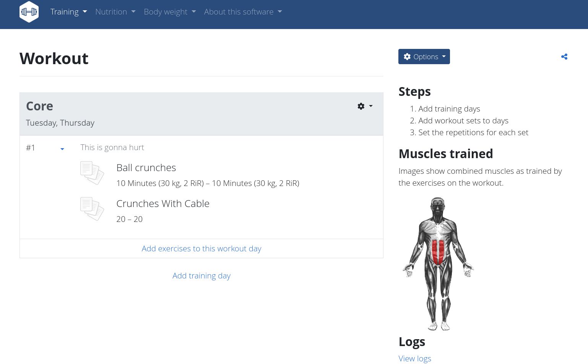Click the share icon

[564, 57]
